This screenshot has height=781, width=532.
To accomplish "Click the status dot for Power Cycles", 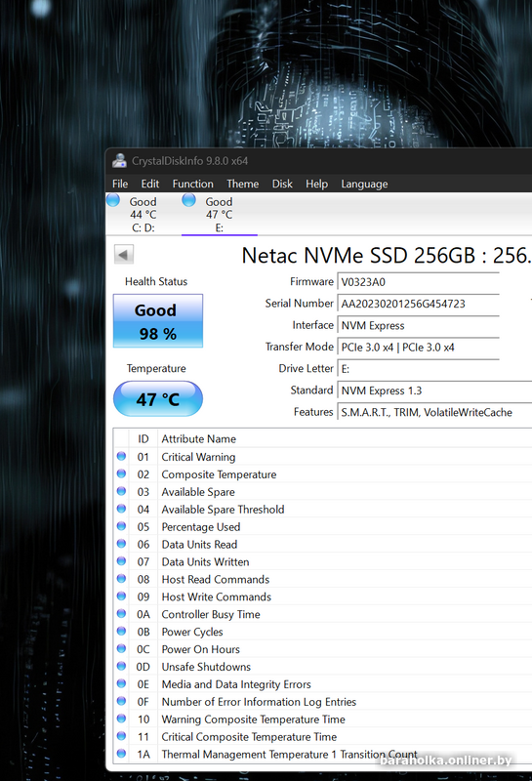I will click(121, 631).
